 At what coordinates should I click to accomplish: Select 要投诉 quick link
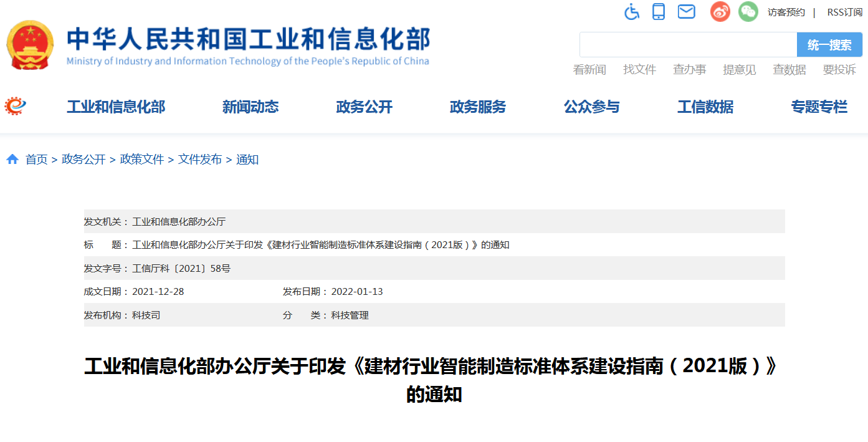839,70
